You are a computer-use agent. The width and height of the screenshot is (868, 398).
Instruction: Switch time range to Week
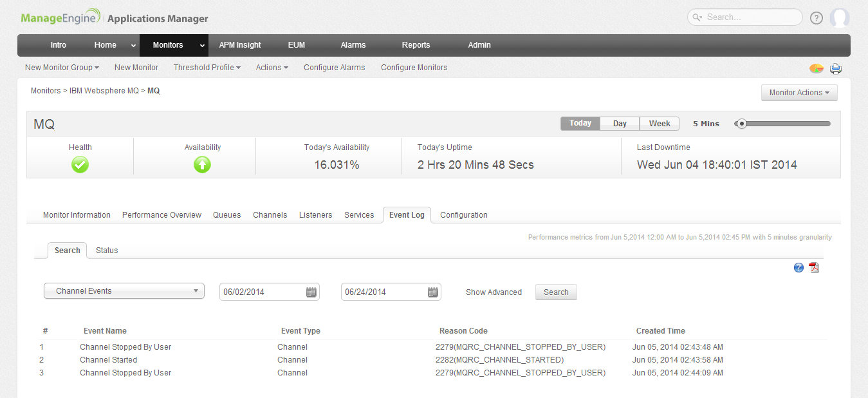pos(660,124)
